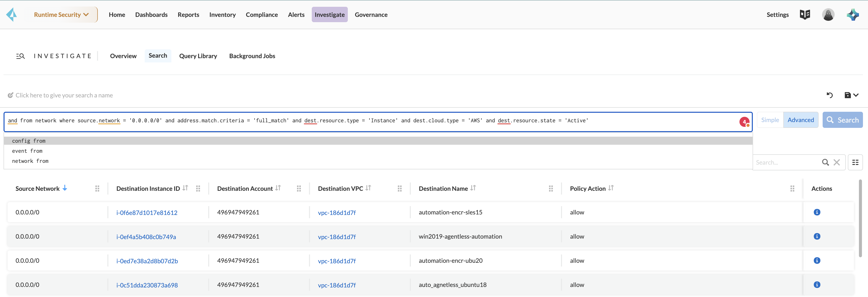868x297 pixels.
Task: Go to the Compliance section
Action: (x=261, y=15)
